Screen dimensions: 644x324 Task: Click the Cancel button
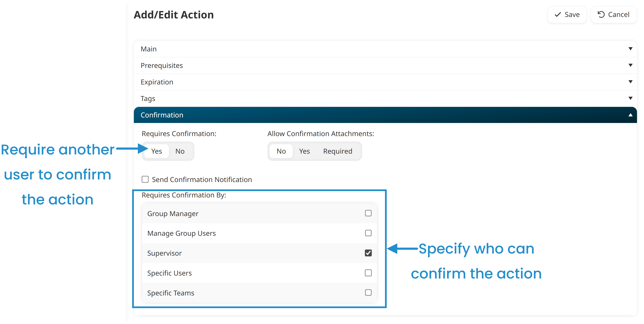click(613, 14)
